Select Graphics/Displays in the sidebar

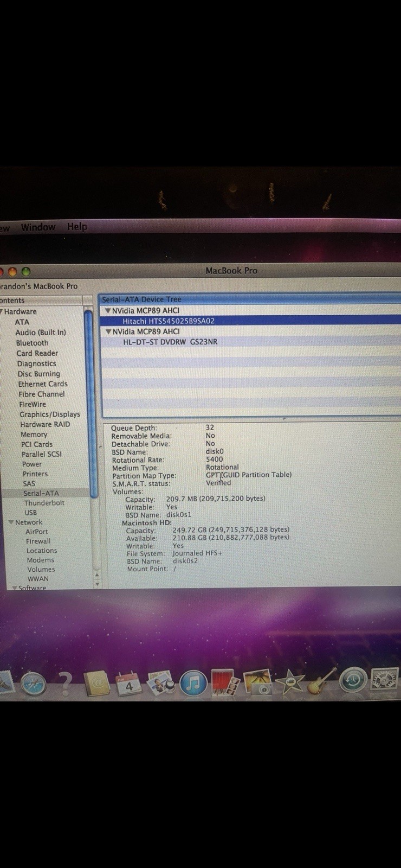pos(49,414)
